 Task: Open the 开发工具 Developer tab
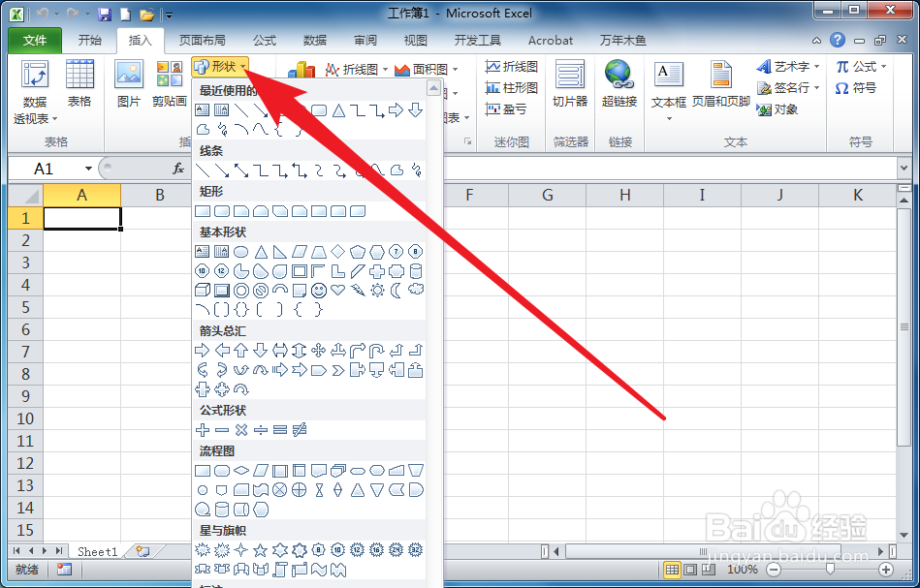point(478,40)
